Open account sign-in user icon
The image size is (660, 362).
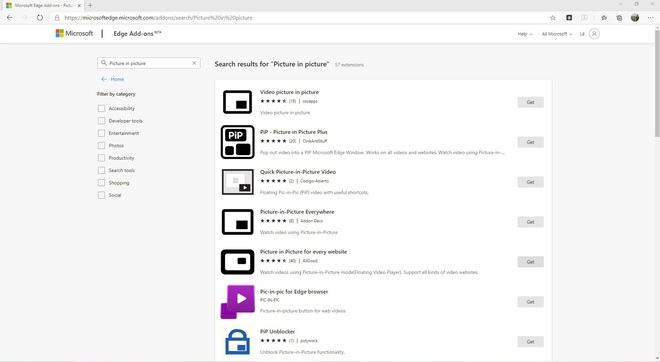click(x=594, y=34)
